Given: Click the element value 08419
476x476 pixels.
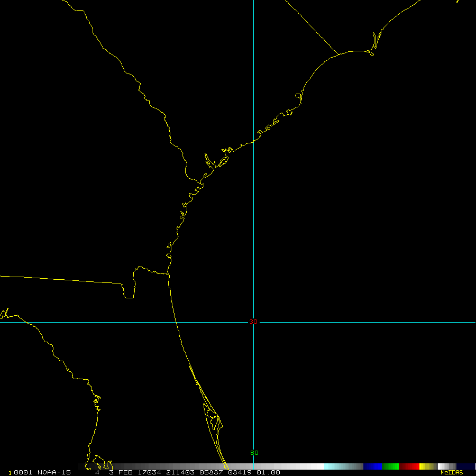Looking at the screenshot, I should click(240, 472).
